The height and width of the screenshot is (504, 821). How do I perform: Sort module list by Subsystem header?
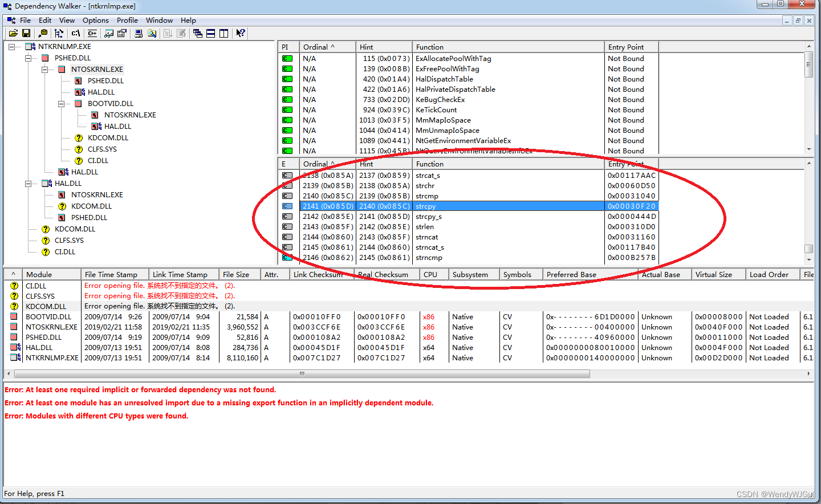(x=474, y=274)
